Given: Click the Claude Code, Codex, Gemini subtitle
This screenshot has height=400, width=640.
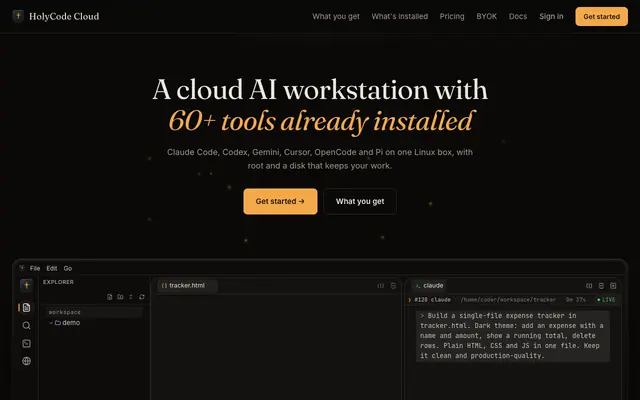Looking at the screenshot, I should [320, 159].
